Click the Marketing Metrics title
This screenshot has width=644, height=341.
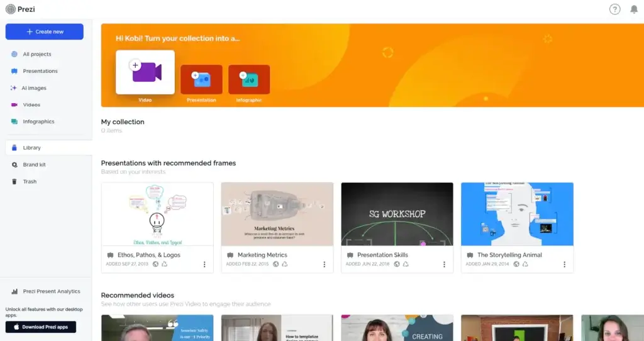262,255
